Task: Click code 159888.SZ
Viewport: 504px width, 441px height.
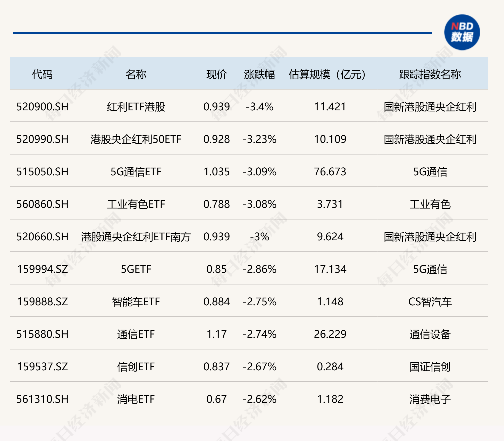Action: pos(43,302)
